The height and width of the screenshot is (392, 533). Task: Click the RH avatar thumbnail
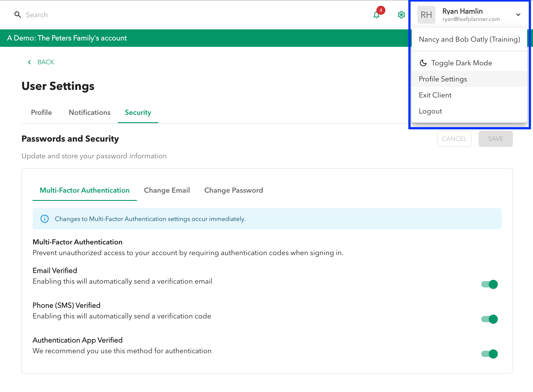pyautogui.click(x=426, y=15)
